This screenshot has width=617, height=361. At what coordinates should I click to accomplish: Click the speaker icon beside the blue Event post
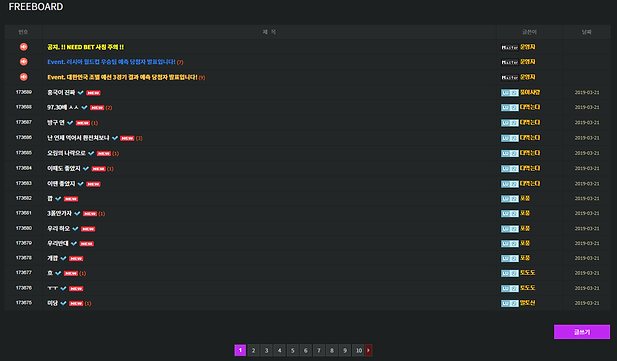[24, 62]
